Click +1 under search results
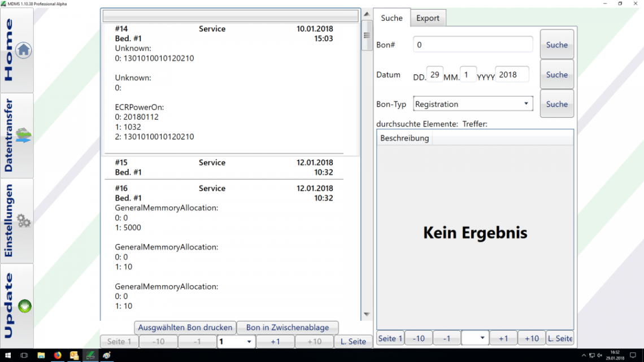 pyautogui.click(x=503, y=338)
